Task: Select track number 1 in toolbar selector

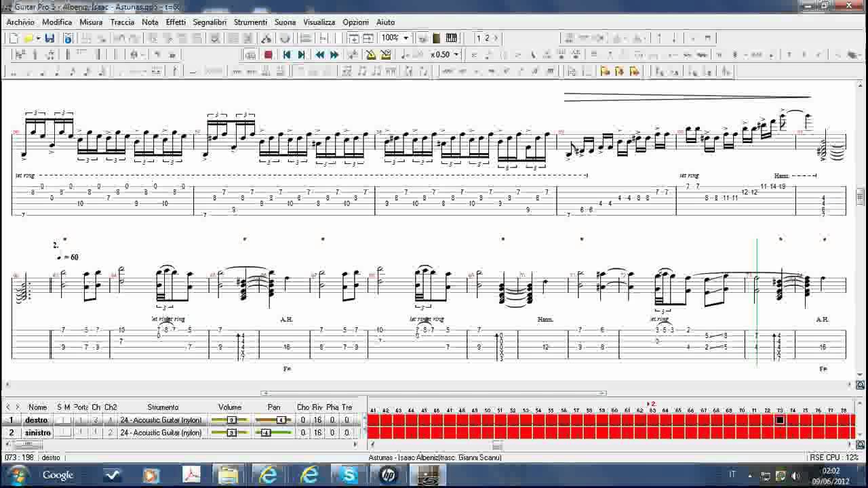Action: click(x=479, y=38)
